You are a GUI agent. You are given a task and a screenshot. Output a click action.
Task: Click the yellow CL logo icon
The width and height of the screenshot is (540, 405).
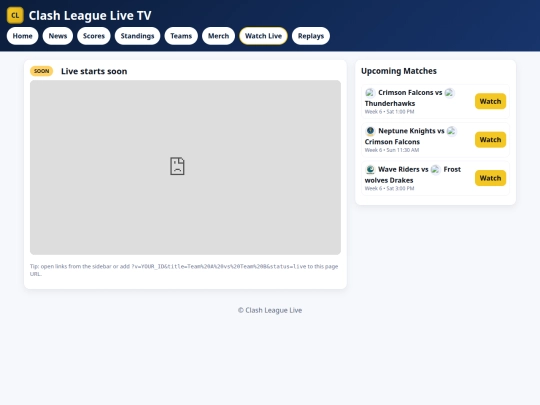coord(15,15)
